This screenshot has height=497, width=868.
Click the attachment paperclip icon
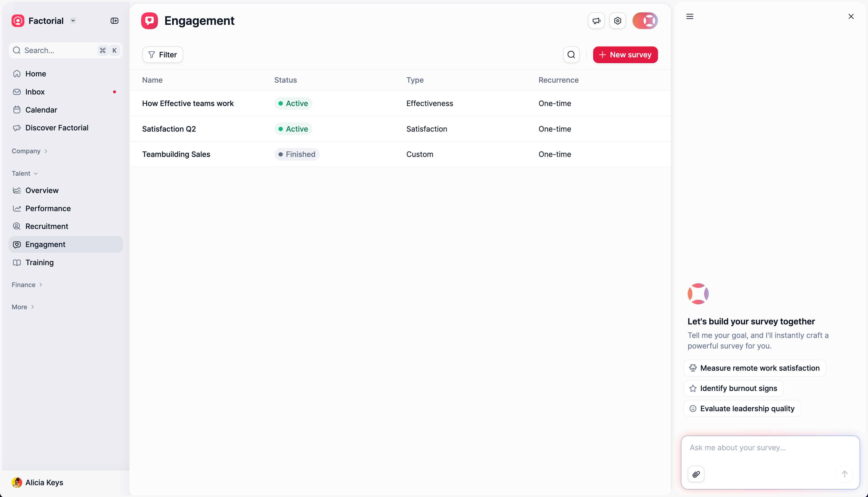click(696, 474)
